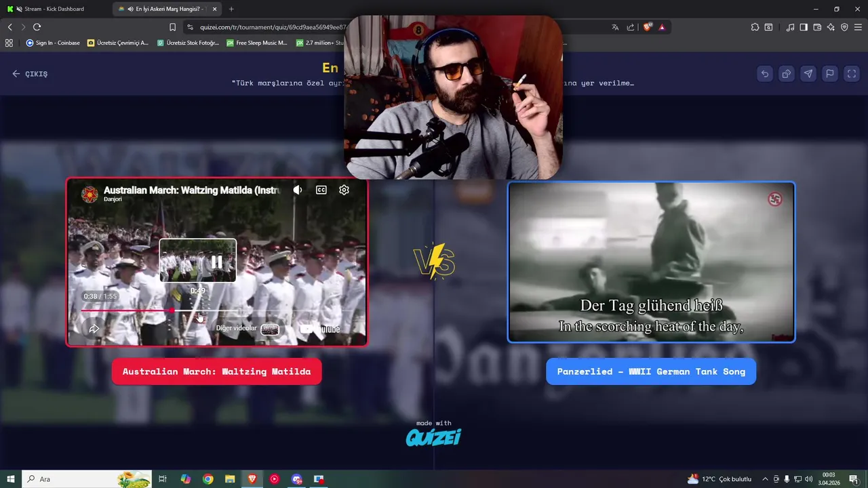
Task: Close the En İyi Askeri Marş tab
Action: pos(214,9)
